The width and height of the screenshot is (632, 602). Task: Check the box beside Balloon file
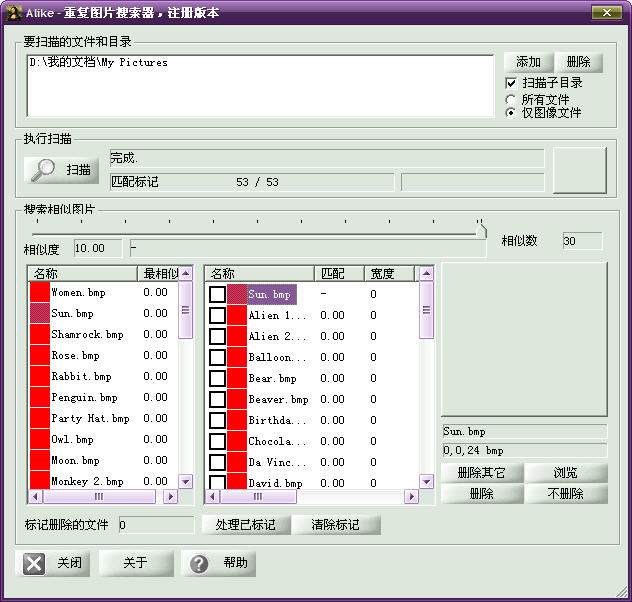217,357
